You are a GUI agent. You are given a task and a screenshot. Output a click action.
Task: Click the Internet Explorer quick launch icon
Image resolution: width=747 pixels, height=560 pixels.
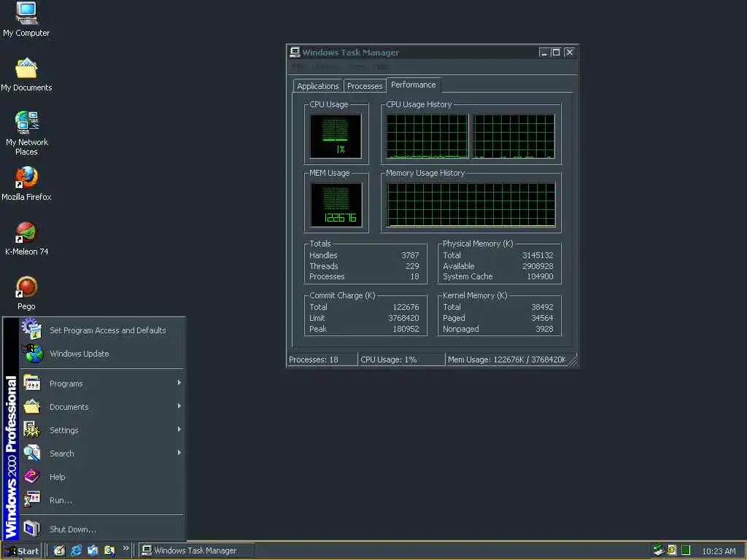[x=76, y=551]
